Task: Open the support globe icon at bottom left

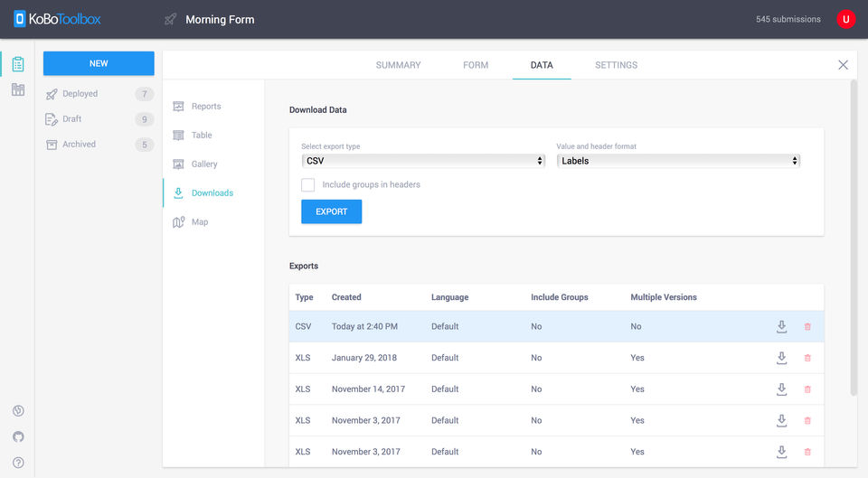Action: click(x=18, y=410)
